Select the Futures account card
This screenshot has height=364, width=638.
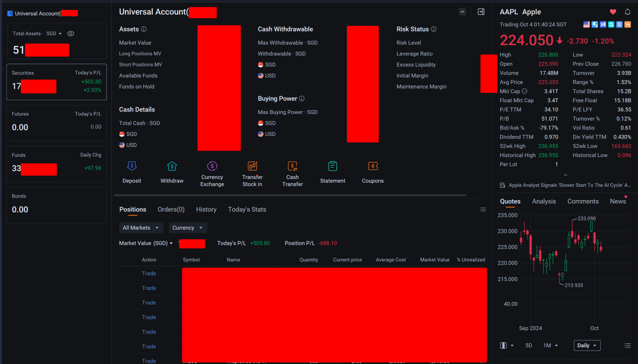pos(57,123)
